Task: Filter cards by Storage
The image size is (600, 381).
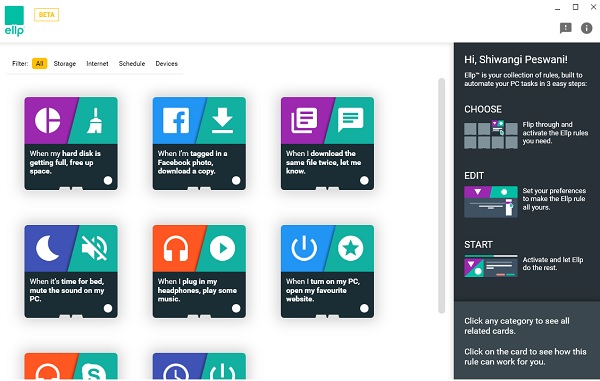Action: click(x=65, y=64)
